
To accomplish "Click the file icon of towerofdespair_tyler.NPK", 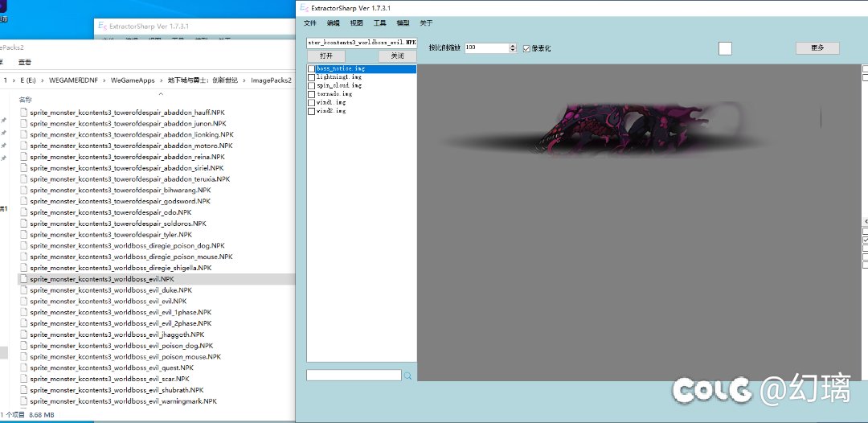I will point(24,234).
